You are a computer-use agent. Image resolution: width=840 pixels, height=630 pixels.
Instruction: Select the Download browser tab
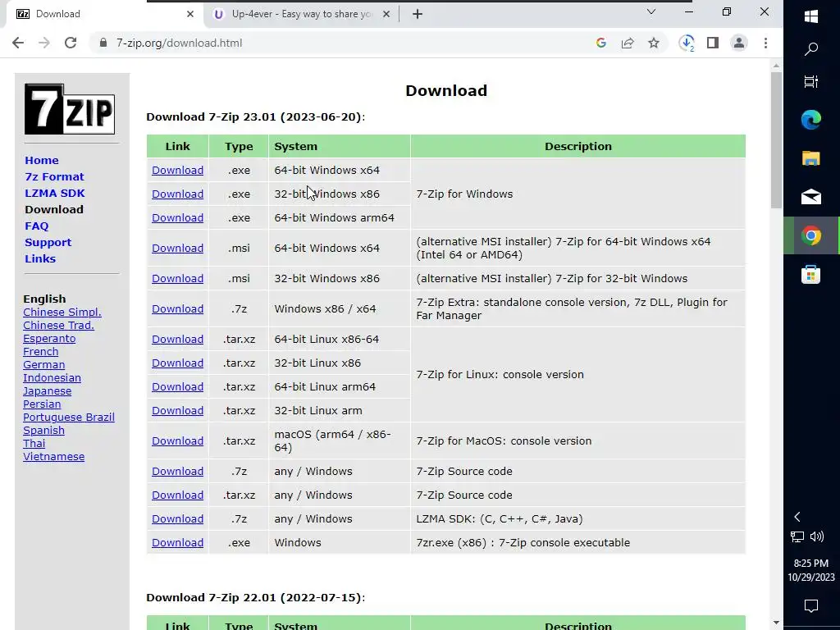click(104, 14)
